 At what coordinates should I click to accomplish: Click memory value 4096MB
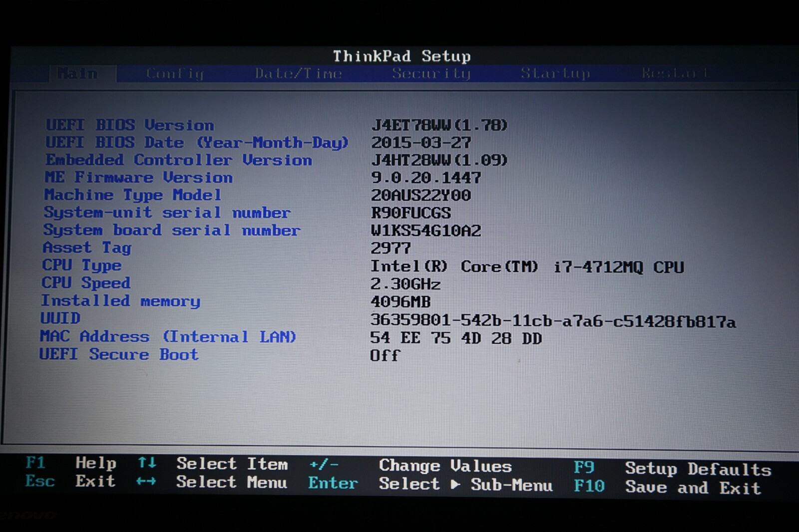click(x=400, y=302)
